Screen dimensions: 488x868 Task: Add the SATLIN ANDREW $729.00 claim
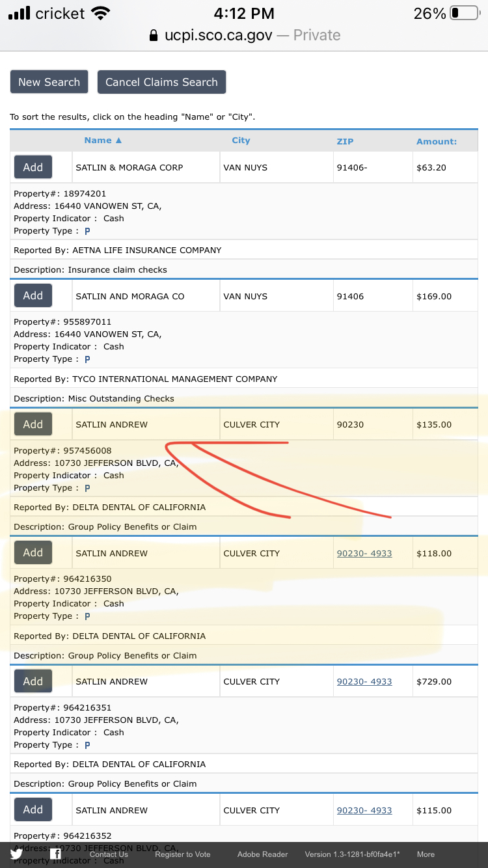pos(33,681)
